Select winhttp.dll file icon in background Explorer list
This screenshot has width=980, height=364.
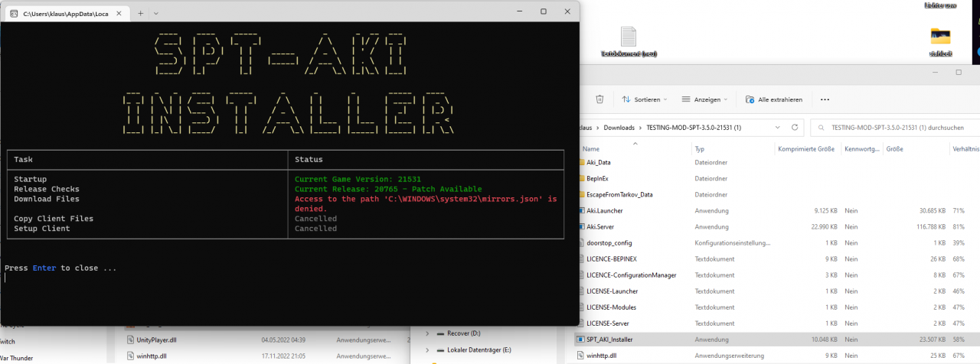[130, 356]
